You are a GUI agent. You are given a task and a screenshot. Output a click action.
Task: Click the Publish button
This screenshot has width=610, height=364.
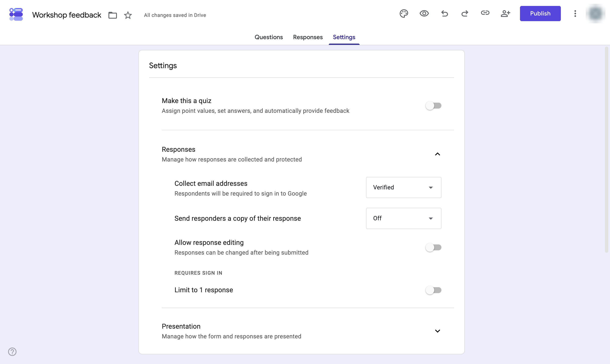pyautogui.click(x=540, y=14)
